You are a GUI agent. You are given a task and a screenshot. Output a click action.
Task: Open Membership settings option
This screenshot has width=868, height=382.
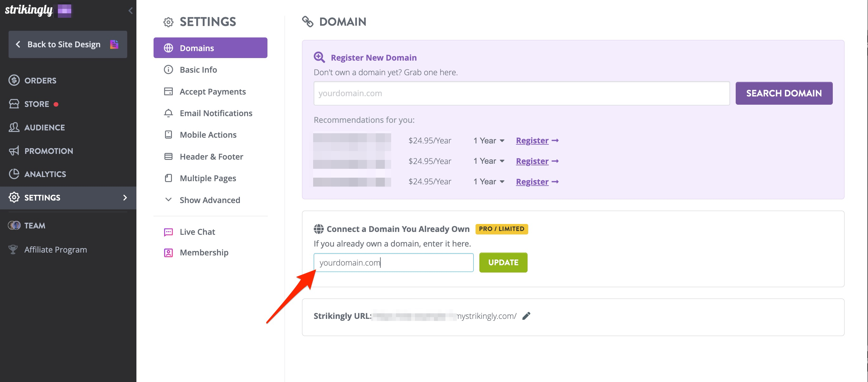pyautogui.click(x=204, y=252)
